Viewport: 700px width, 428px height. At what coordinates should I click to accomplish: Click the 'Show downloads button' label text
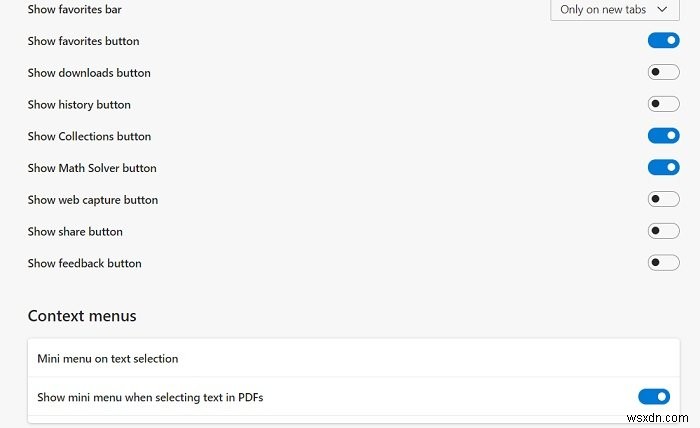coord(89,73)
